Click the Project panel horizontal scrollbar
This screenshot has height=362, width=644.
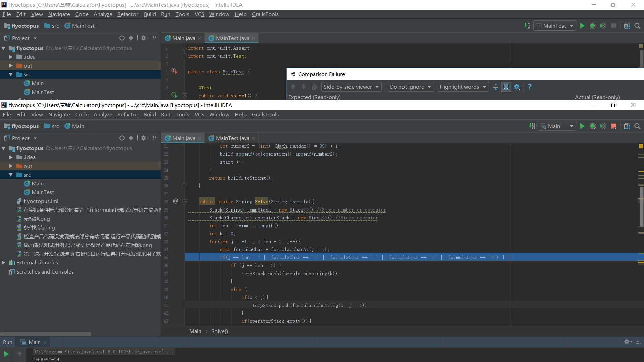(46, 334)
